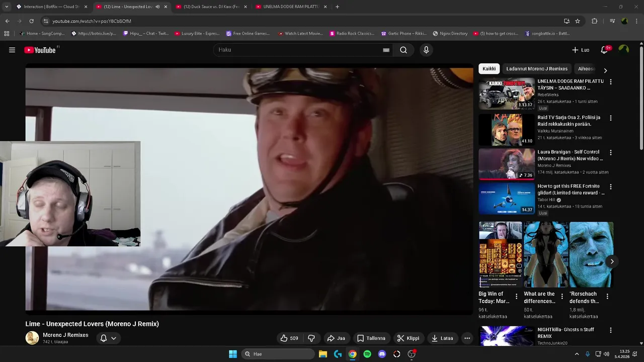644x362 pixels.
Task: Go to YouTube home via logo
Action: 40,50
